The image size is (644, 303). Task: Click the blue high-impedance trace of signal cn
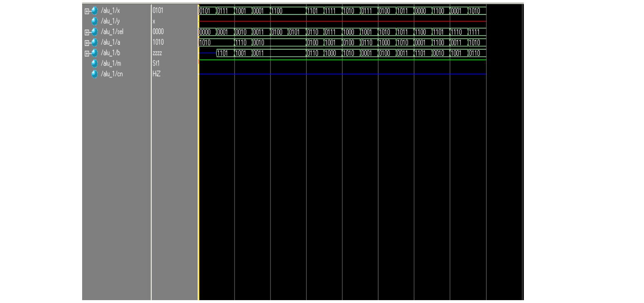342,74
